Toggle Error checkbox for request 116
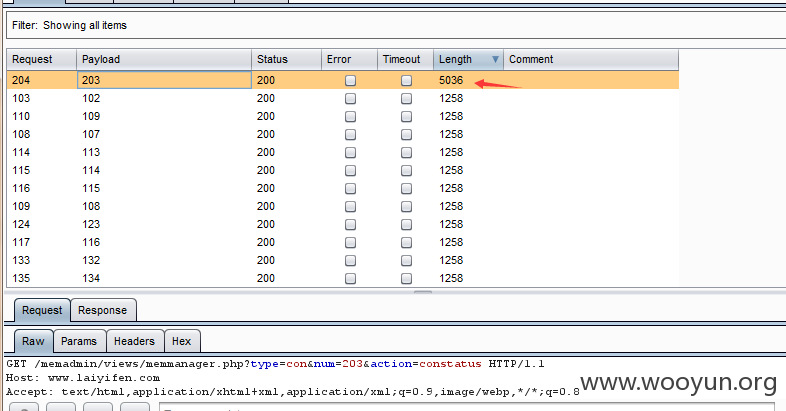 pyautogui.click(x=350, y=188)
